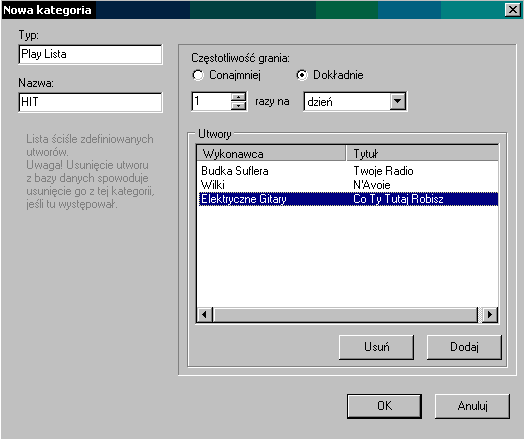The width and height of the screenshot is (524, 439).
Task: Click the horizontal scrollbar track under the track list
Action: (x=346, y=314)
